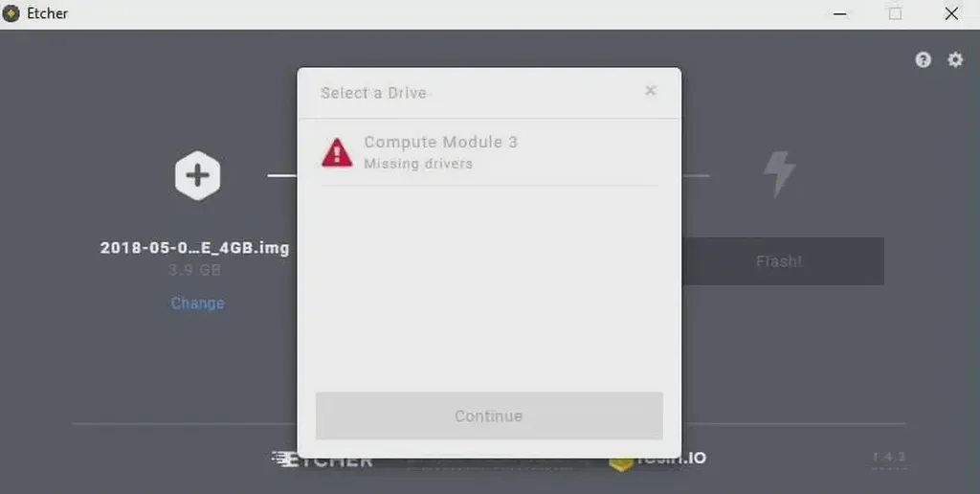Viewport: 980px width, 494px height.
Task: Select Compute Module 3 drive entry
Action: pyautogui.click(x=489, y=152)
